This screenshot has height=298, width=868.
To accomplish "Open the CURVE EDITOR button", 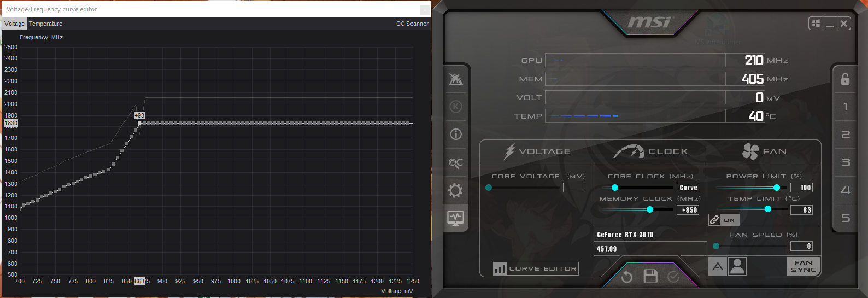I will [536, 268].
